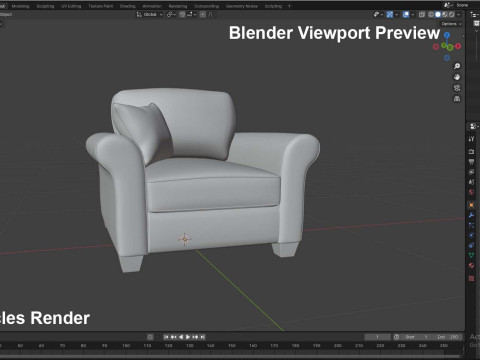This screenshot has width=480, height=360.
Task: Open the Object properties tab
Action: pos(471,205)
